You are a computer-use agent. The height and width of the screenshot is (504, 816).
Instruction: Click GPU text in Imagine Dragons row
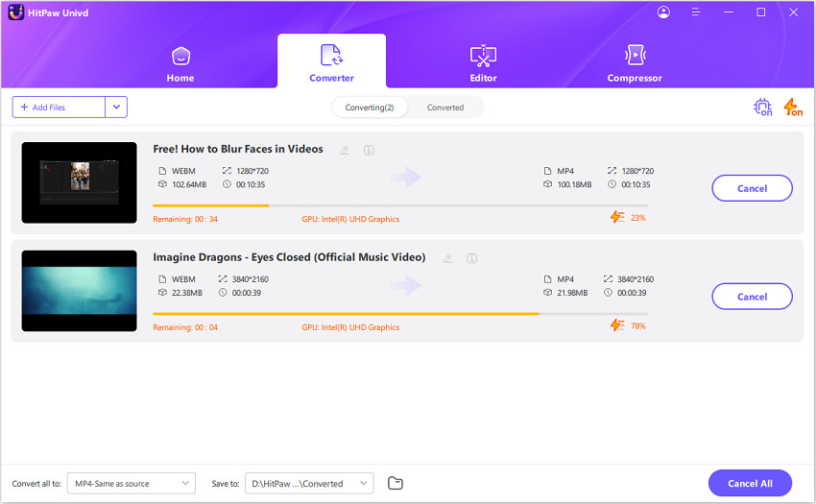click(350, 327)
